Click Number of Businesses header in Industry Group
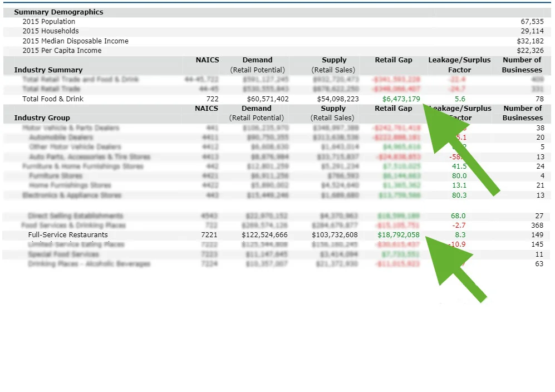 click(523, 114)
